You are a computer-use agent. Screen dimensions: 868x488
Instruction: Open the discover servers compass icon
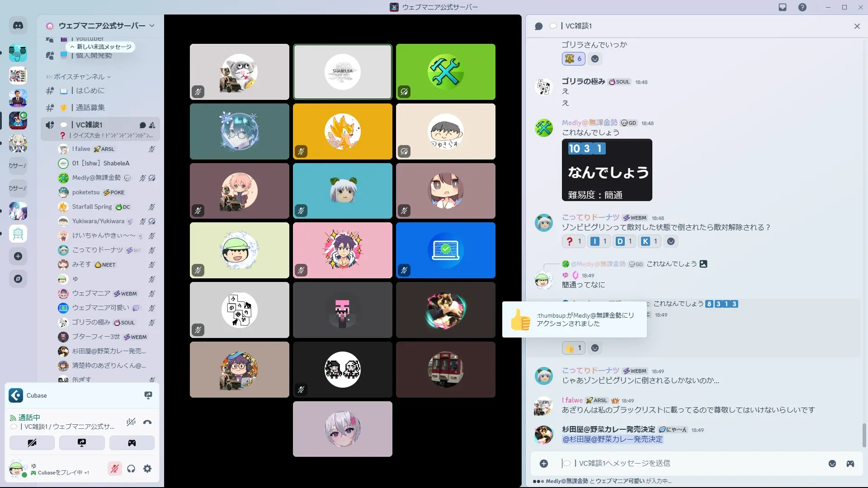(18, 279)
